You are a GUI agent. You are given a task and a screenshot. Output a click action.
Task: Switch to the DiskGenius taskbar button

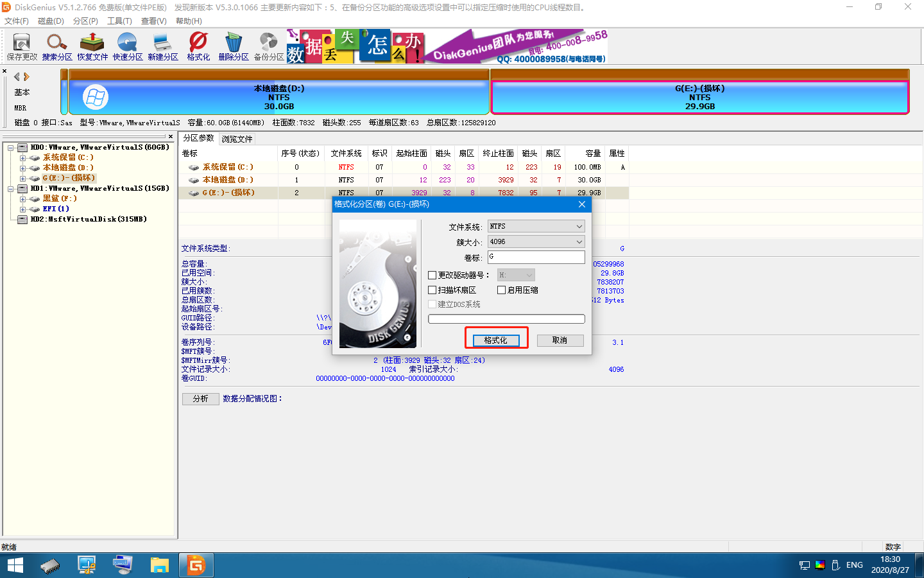pos(196,565)
